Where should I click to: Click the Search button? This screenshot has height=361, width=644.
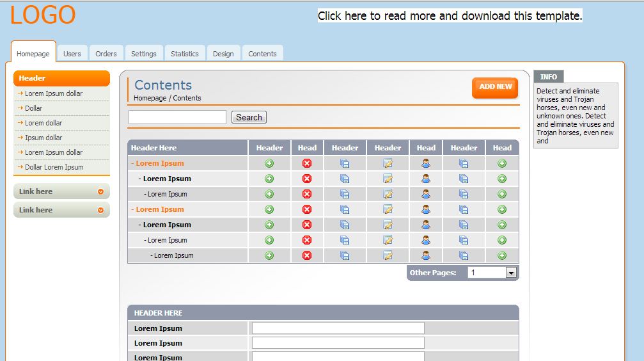click(249, 117)
